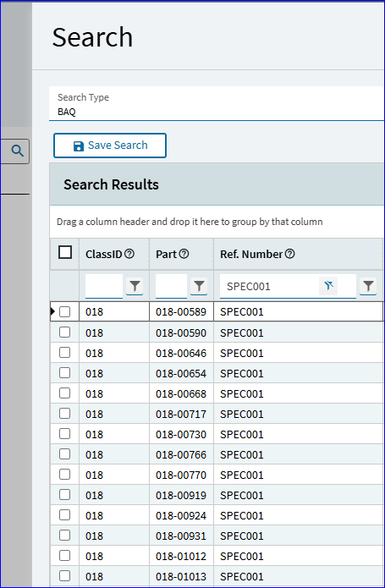Click the ClassID filter text field
Image resolution: width=385 pixels, height=588 pixels.
tap(104, 287)
